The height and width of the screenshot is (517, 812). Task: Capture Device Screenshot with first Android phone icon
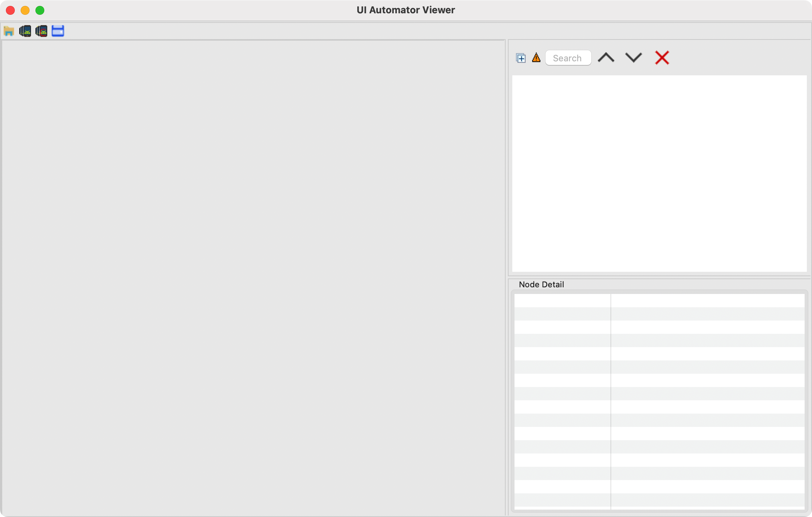(25, 31)
